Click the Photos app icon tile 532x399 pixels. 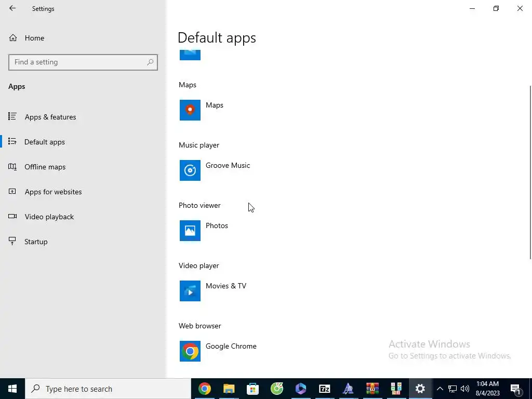tap(190, 231)
